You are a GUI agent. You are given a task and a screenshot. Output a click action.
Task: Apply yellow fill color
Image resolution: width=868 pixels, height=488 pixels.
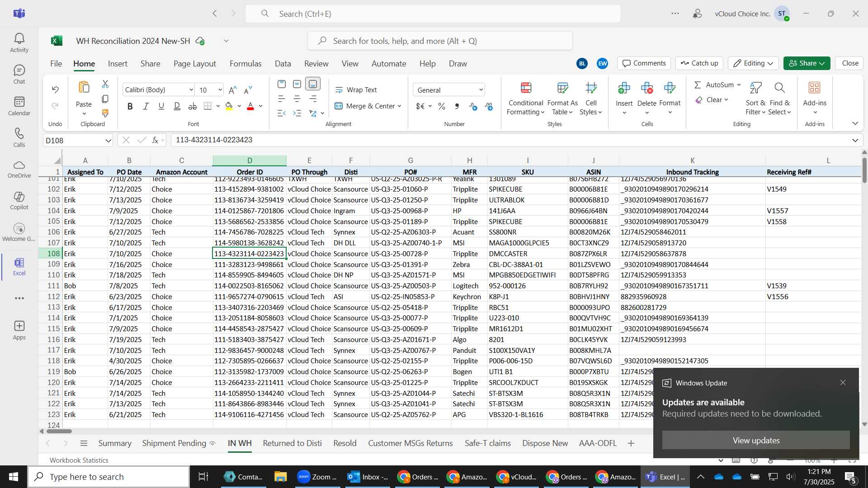[x=229, y=106]
